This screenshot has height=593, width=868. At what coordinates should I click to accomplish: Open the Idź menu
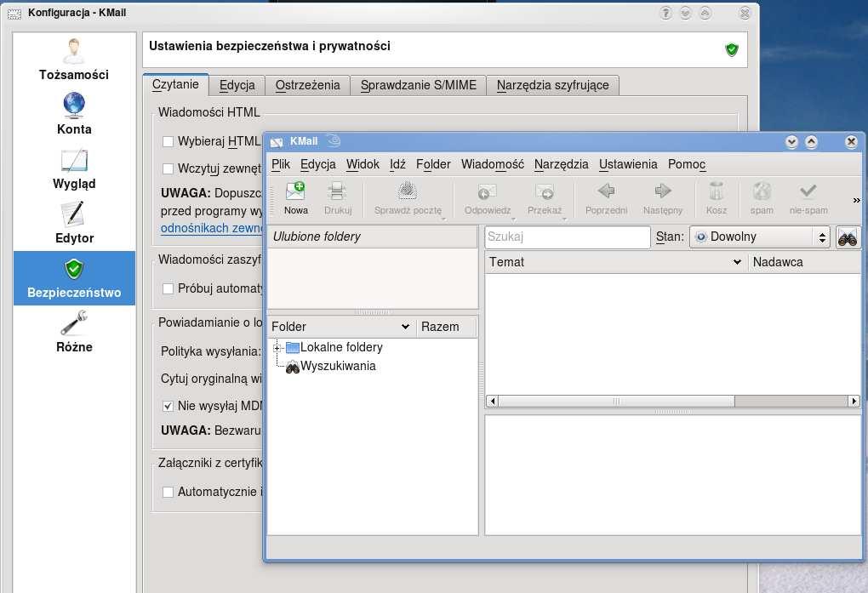click(397, 164)
